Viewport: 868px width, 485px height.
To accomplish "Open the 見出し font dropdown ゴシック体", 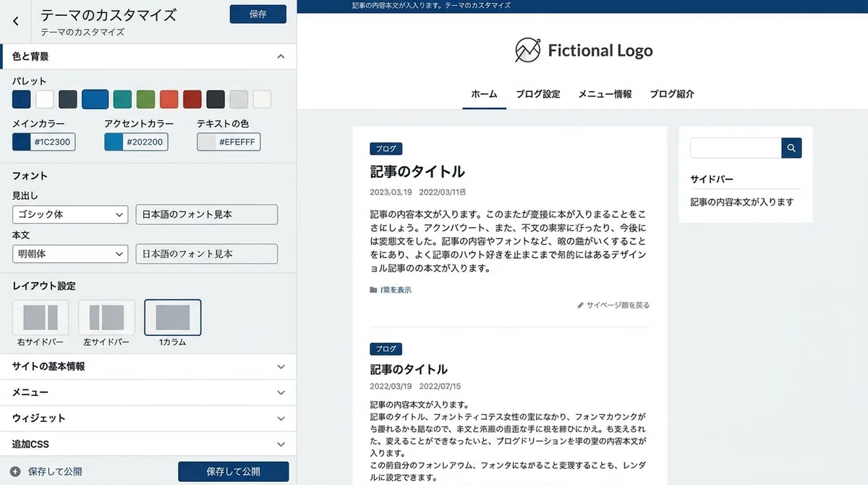I will click(70, 214).
